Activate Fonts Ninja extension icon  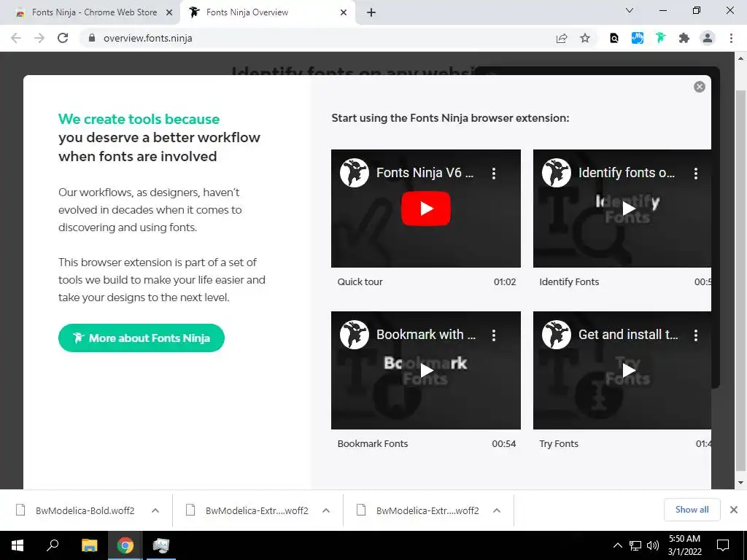point(660,38)
